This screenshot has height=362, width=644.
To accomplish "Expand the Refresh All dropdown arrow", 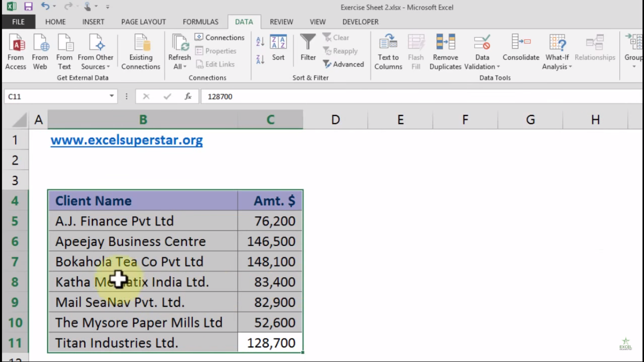I will pos(185,67).
